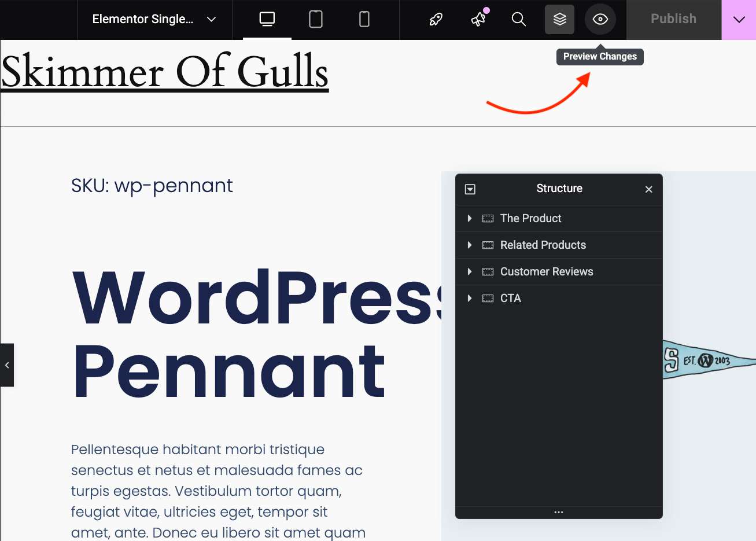Close the Structure panel
Viewport: 756px width, 541px height.
[x=648, y=189]
